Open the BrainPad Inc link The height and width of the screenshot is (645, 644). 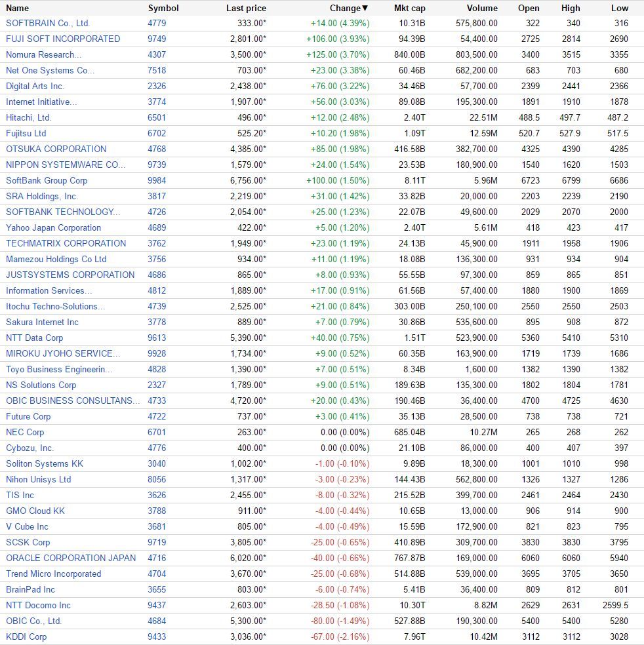30,590
